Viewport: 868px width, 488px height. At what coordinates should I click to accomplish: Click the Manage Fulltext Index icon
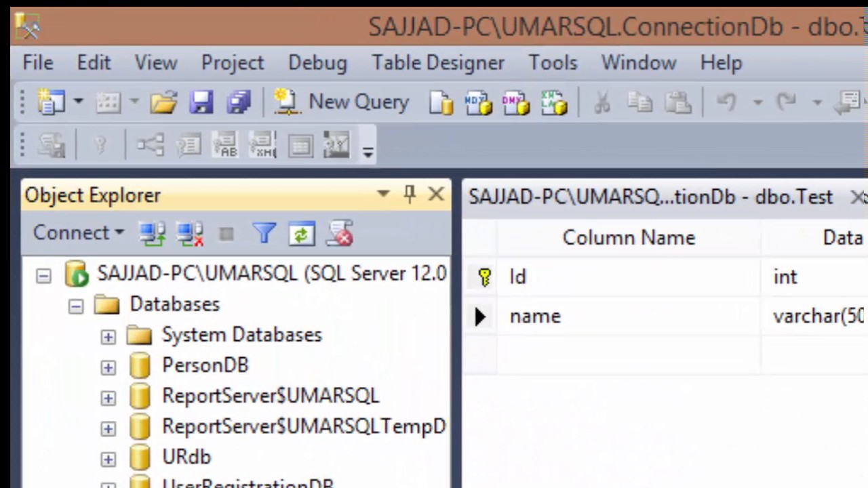pyautogui.click(x=226, y=145)
